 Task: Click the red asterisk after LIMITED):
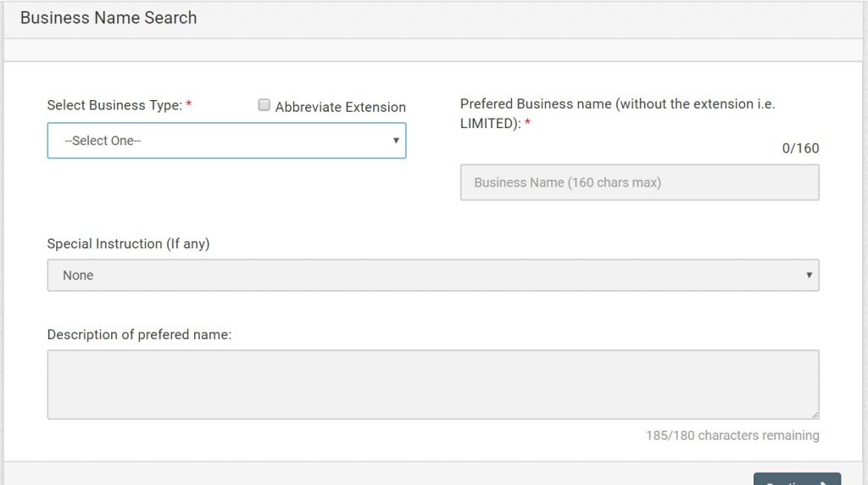[528, 124]
